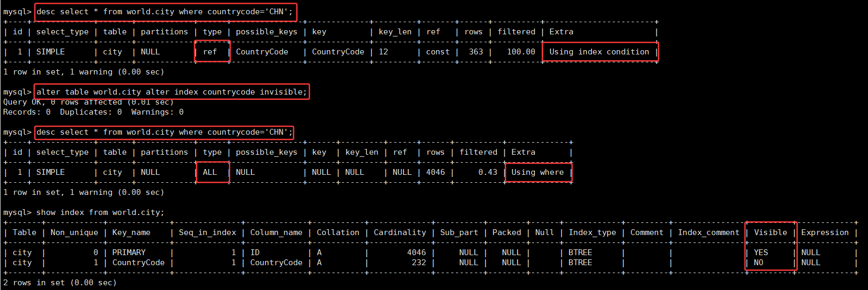Viewport: 868px width, 290px height.
Task: Click the first 'desc select * from world.city' command
Action: tap(164, 12)
